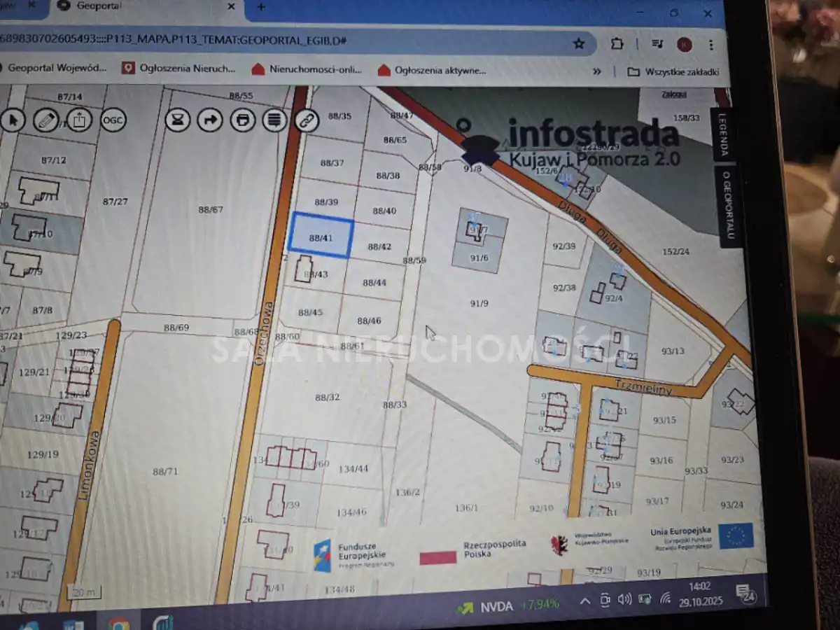
Task: Click the hourglass tool icon
Action: click(x=178, y=120)
